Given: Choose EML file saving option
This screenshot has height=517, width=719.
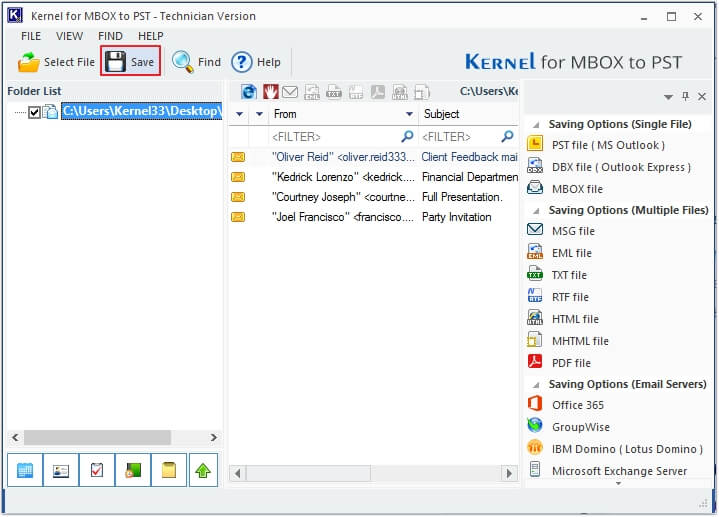Looking at the screenshot, I should [559, 253].
